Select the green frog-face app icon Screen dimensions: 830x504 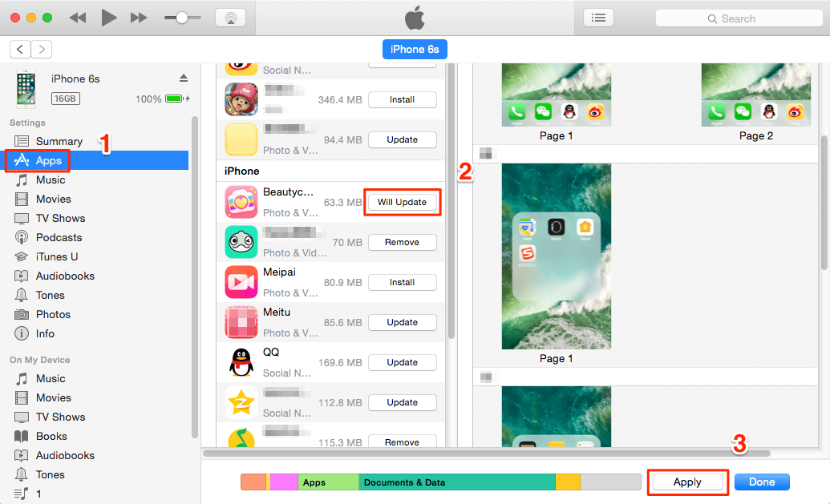click(241, 242)
